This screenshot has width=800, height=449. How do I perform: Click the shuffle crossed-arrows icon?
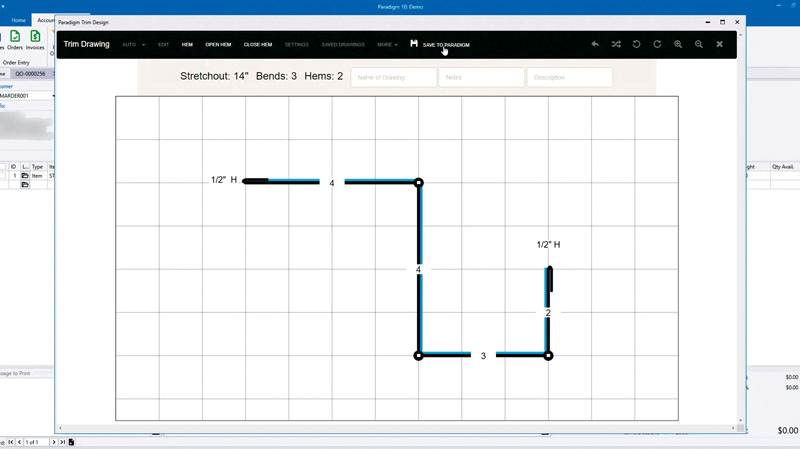click(616, 44)
